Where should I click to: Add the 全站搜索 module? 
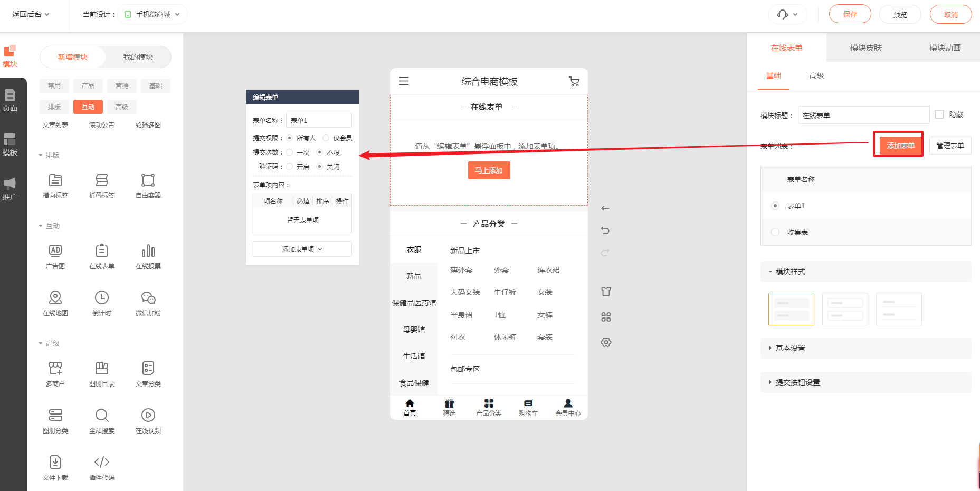tap(102, 421)
